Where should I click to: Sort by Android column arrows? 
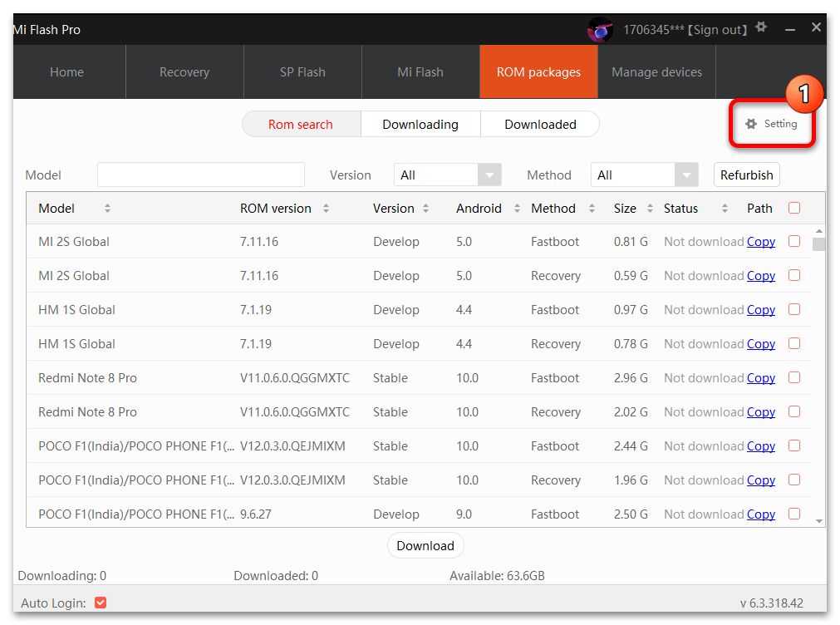pos(517,208)
